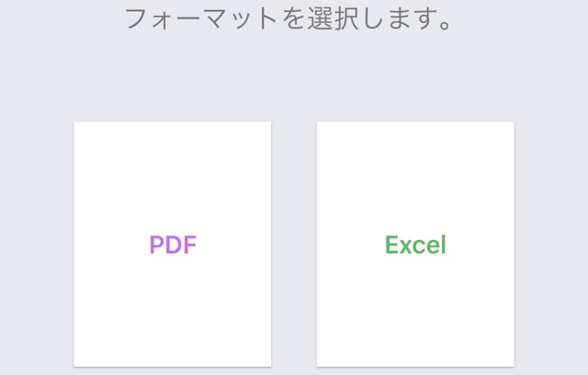This screenshot has height=375, width=588.
Task: Click the word Excel in green
Action: [415, 245]
